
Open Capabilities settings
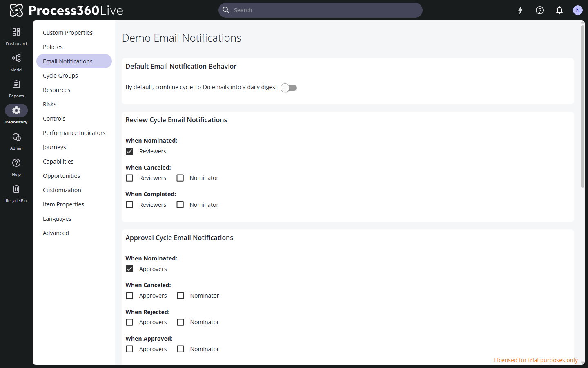pos(74,162)
